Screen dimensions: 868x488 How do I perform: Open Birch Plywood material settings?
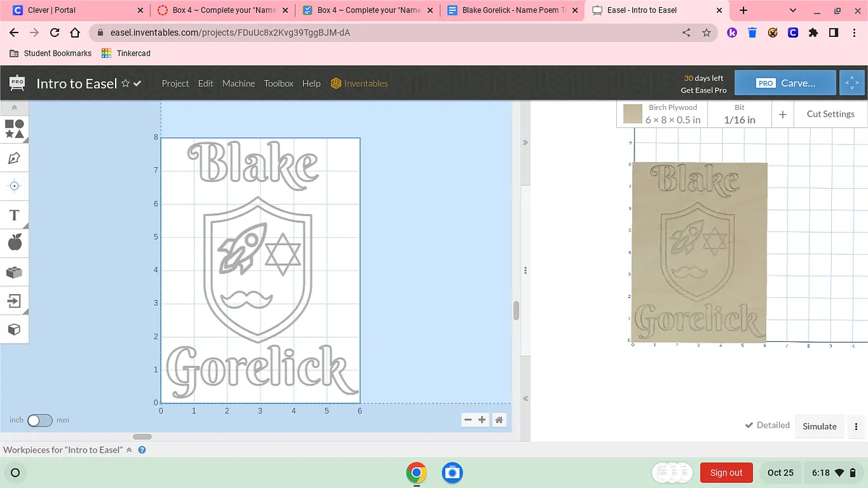[663, 114]
